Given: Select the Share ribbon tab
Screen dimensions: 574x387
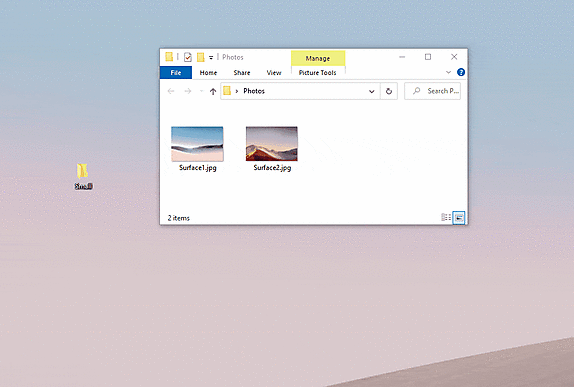Looking at the screenshot, I should tap(242, 72).
